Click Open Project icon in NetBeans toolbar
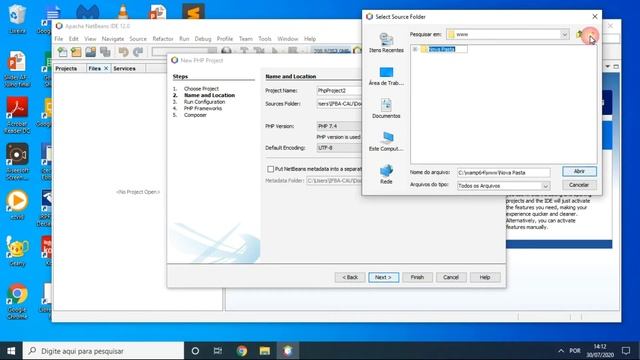 click(x=91, y=52)
